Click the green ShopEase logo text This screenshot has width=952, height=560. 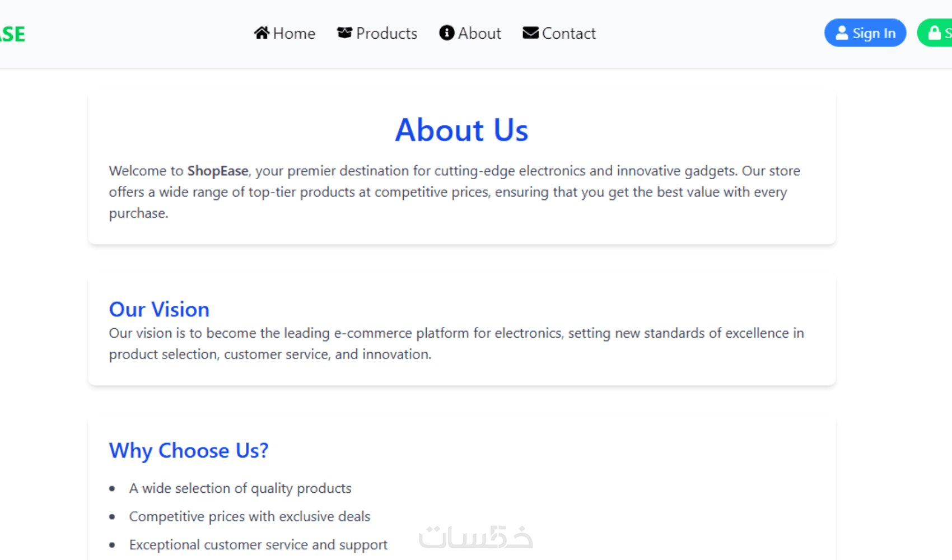pyautogui.click(x=12, y=34)
